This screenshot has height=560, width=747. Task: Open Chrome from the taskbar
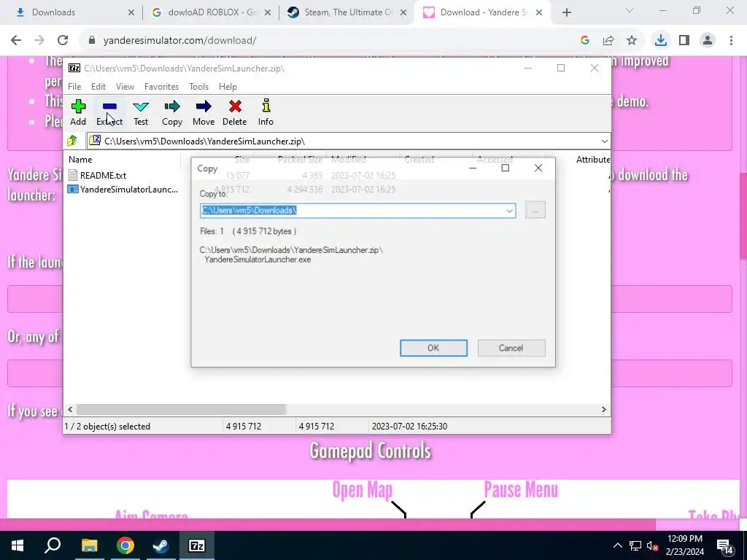click(x=125, y=545)
